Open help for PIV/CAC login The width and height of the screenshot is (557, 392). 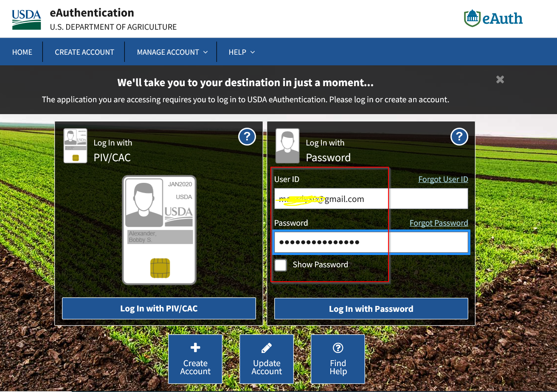[x=247, y=137]
